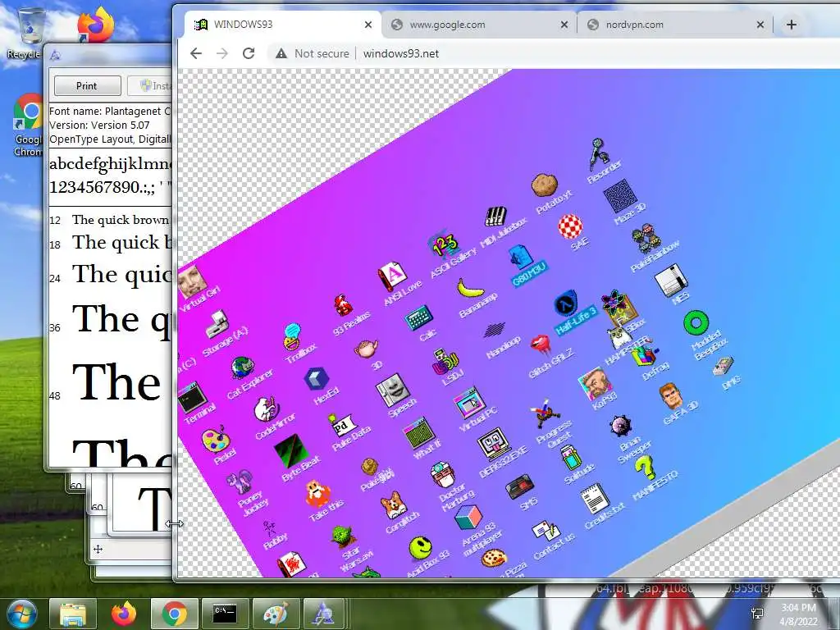
Task: Open the Acid Box 93 smiley icon
Action: tap(420, 547)
